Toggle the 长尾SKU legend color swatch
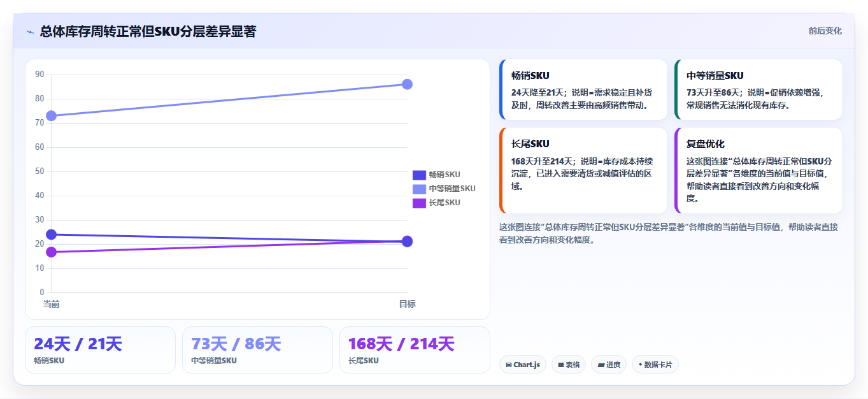This screenshot has width=868, height=399. click(x=419, y=203)
